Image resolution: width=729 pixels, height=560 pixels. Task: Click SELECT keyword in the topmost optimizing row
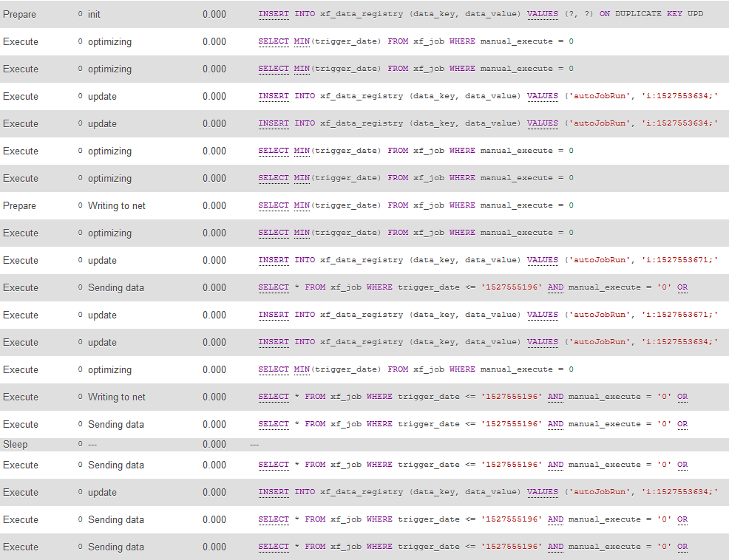273,41
